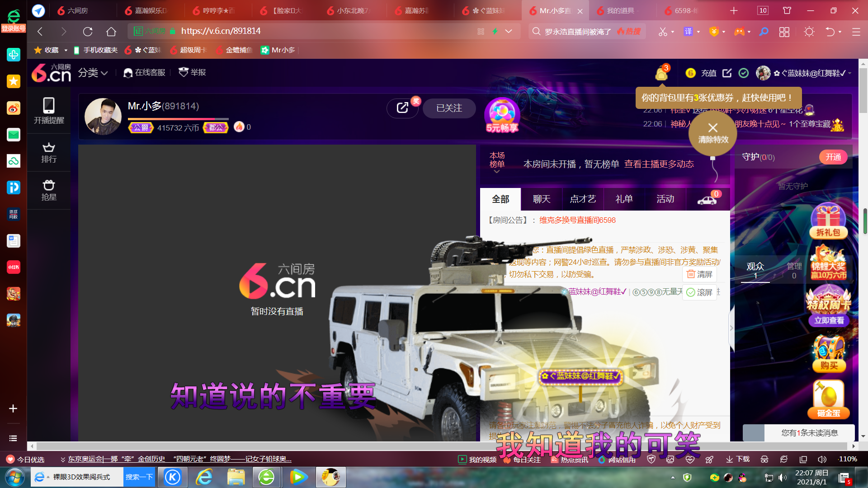The image size is (868, 488).
Task: Open the game controller icon
Action: pyautogui.click(x=739, y=31)
